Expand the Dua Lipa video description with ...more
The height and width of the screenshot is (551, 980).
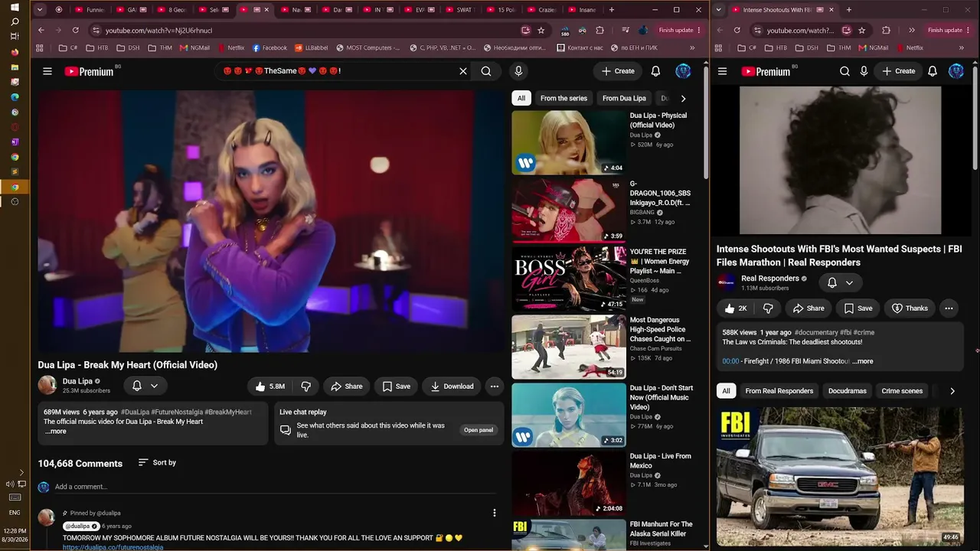(x=56, y=432)
